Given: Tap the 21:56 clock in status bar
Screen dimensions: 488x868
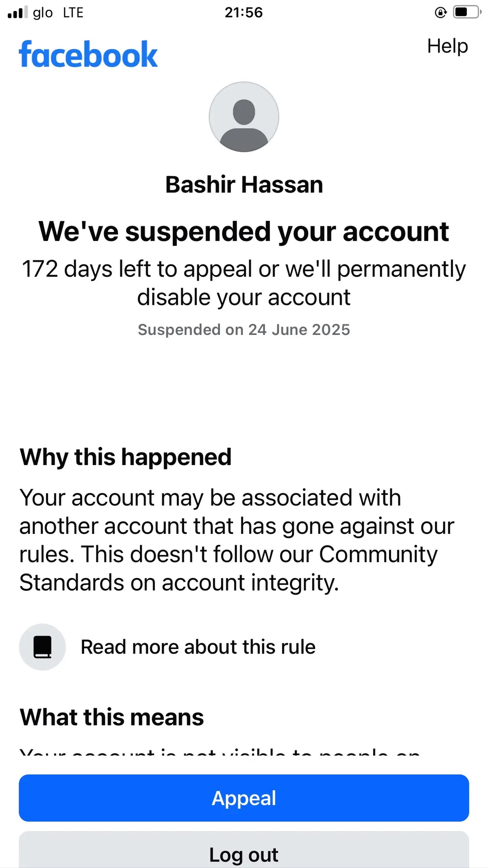Looking at the screenshot, I should 244,12.
